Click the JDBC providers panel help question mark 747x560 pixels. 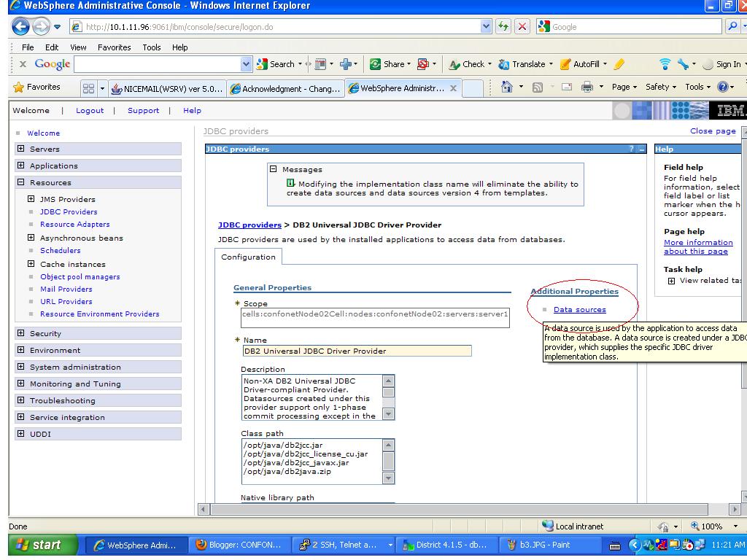631,149
